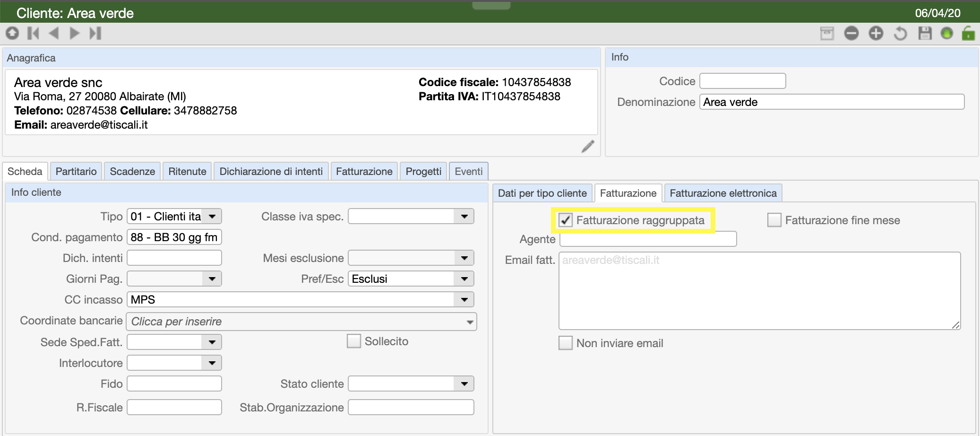Tick the Sollecito checkbox
Image resolution: width=980 pixels, height=436 pixels.
(x=354, y=341)
